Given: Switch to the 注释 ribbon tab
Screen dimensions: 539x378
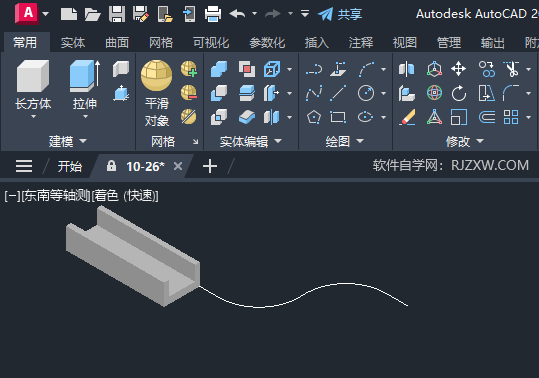Looking at the screenshot, I should point(361,43).
